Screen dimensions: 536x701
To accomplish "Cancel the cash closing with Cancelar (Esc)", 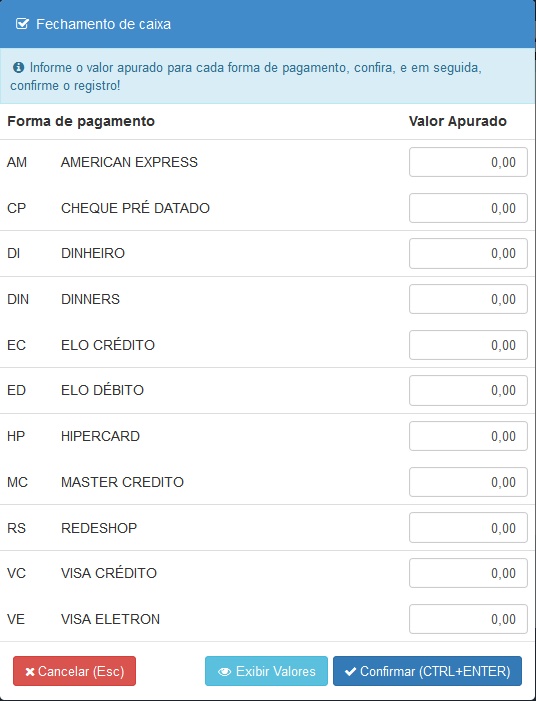I will point(74,671).
